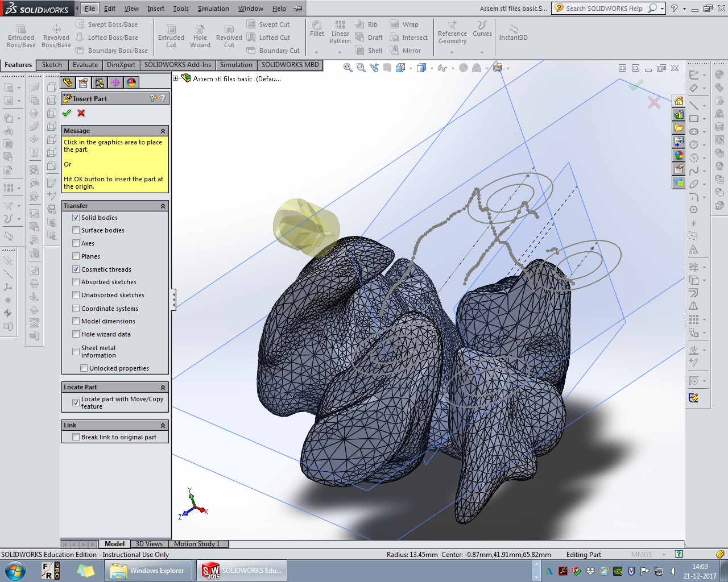
Task: Open the Simulation menu
Action: [x=213, y=9]
